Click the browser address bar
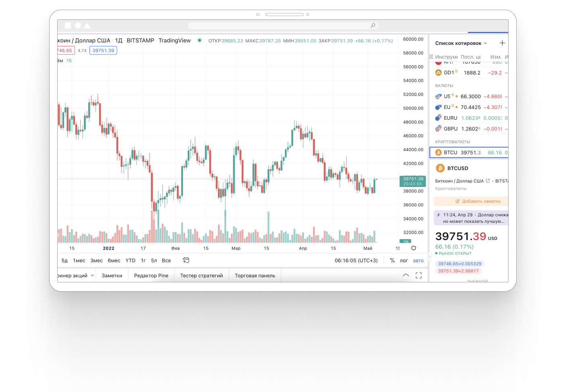The width and height of the screenshot is (565, 392). (x=283, y=25)
